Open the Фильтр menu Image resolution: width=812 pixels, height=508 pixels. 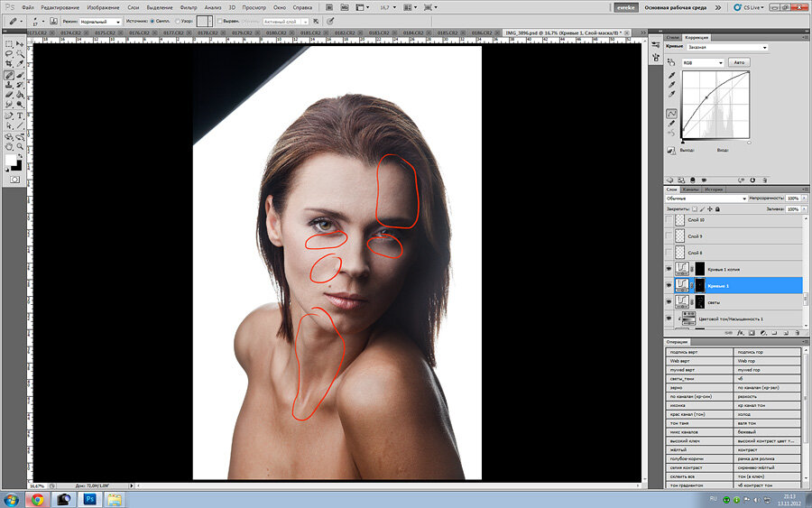click(x=189, y=6)
